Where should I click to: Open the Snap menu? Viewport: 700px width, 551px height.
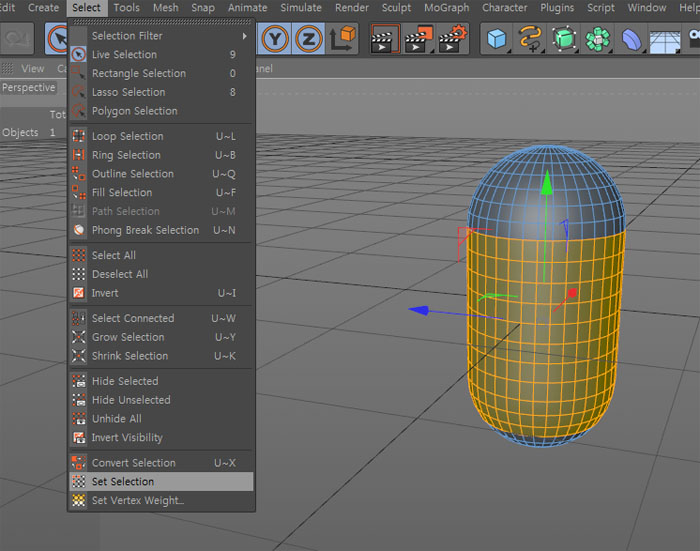click(x=203, y=8)
